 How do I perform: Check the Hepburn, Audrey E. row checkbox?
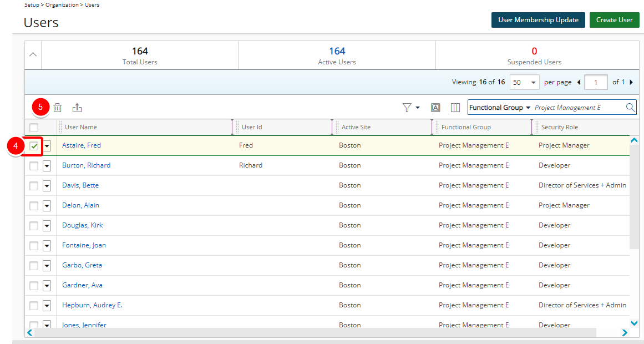click(34, 306)
